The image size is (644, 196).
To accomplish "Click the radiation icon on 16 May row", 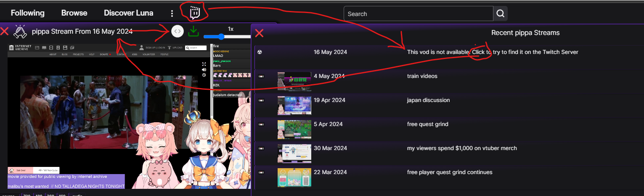I will [x=260, y=52].
